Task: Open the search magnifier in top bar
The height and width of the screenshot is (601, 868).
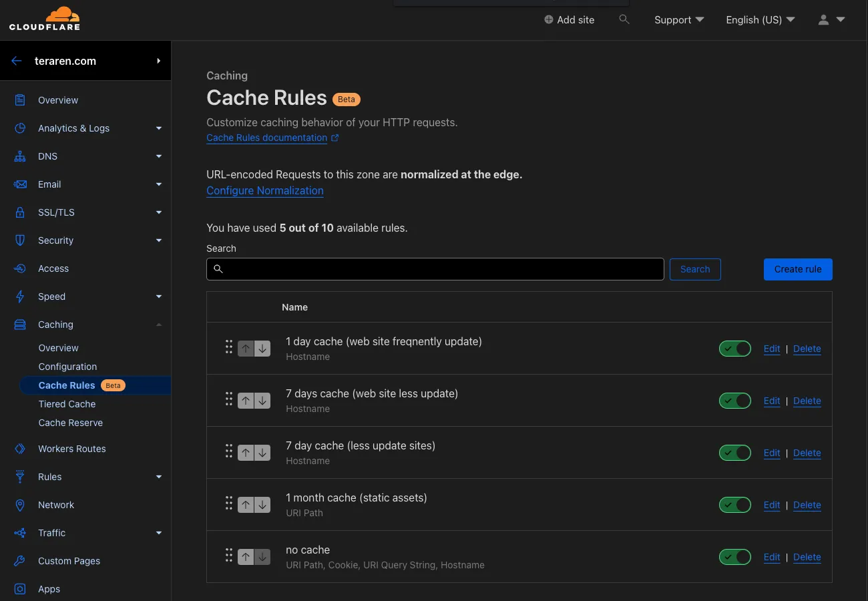Action: coord(624,19)
